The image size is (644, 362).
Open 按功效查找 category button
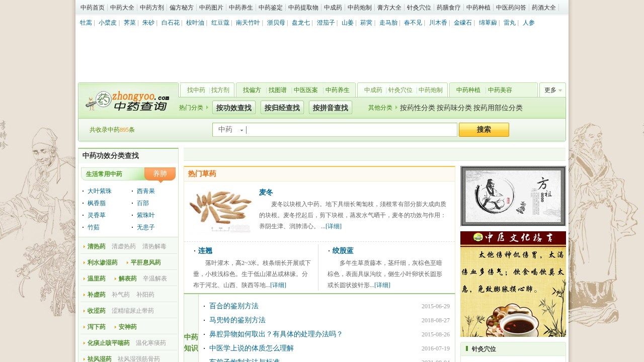click(234, 108)
